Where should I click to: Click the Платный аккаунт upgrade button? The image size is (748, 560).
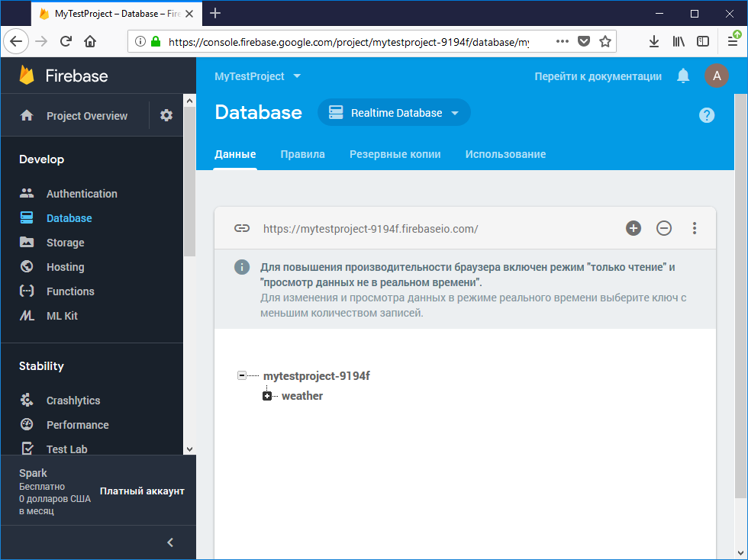click(142, 491)
